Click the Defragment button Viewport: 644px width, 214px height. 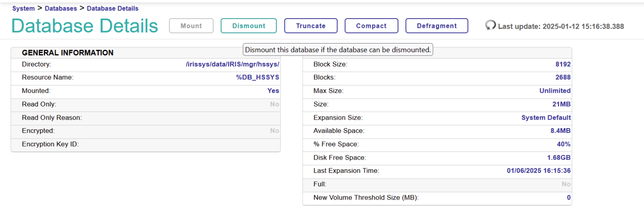click(437, 26)
